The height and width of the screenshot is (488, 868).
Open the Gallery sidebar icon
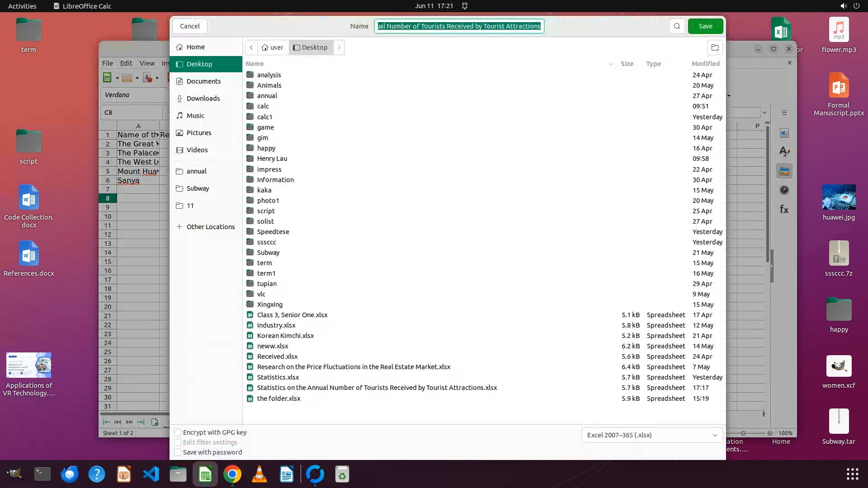(x=784, y=171)
